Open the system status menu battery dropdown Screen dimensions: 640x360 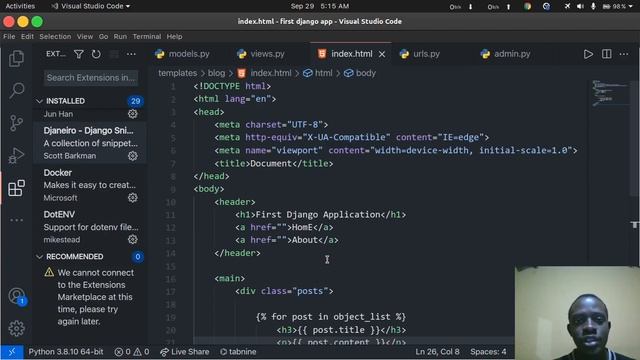pos(617,7)
